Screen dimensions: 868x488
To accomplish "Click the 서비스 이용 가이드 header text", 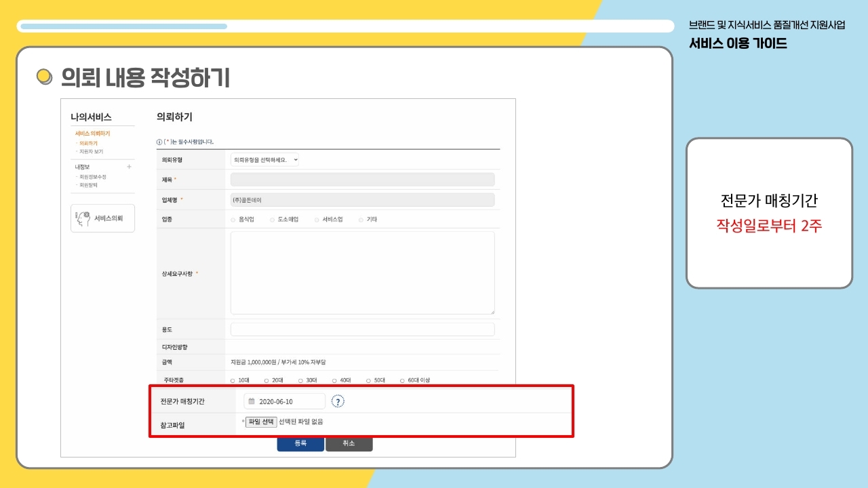I will click(738, 43).
